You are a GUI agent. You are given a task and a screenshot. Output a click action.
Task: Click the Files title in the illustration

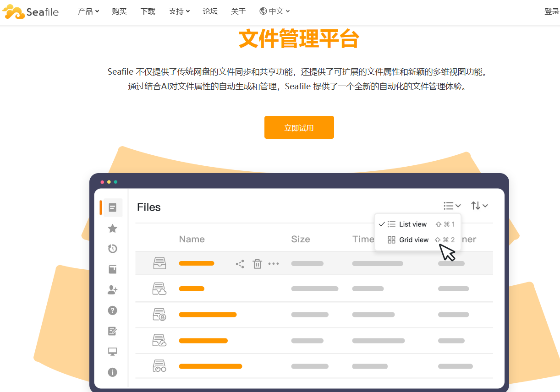tap(149, 207)
